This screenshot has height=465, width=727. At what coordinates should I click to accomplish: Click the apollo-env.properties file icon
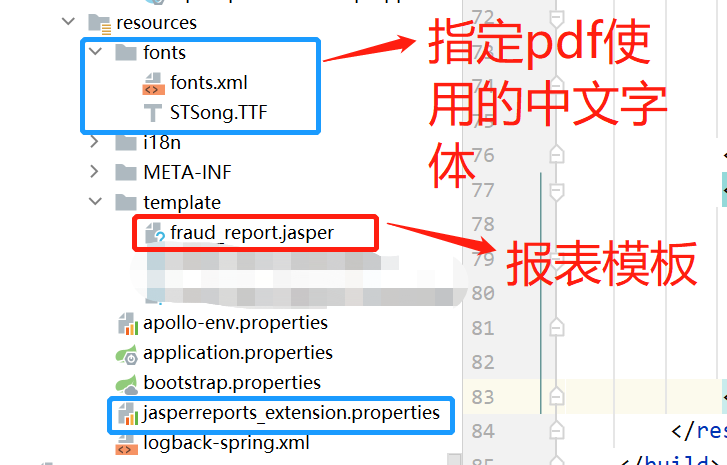click(128, 324)
